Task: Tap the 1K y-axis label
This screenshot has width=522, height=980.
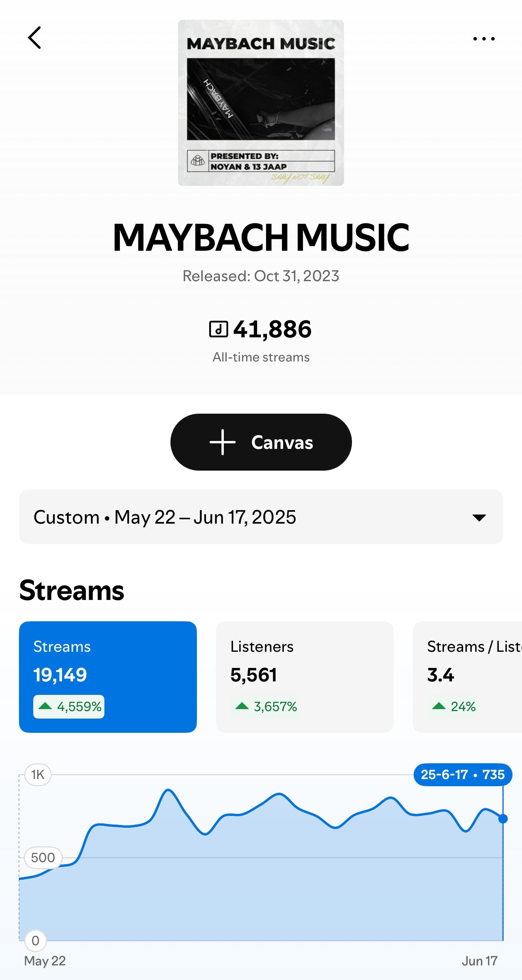Action: click(38, 774)
